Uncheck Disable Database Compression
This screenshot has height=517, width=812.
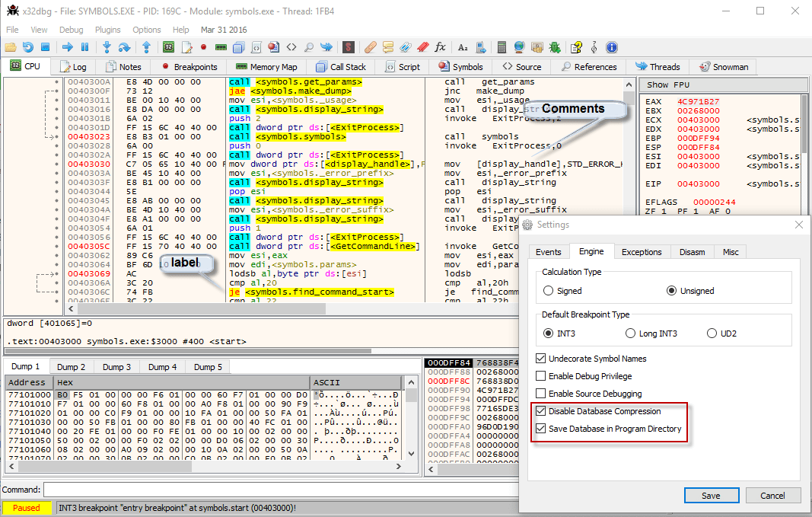point(541,411)
